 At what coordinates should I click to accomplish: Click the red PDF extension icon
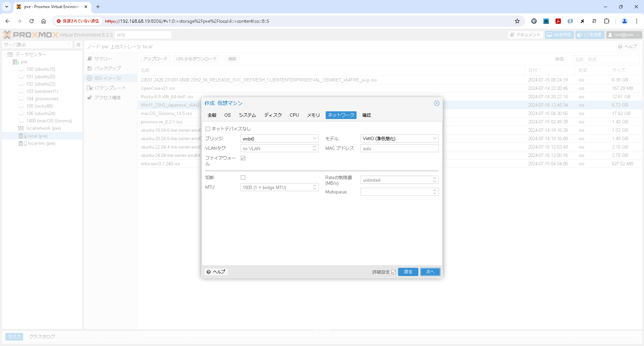(x=558, y=21)
